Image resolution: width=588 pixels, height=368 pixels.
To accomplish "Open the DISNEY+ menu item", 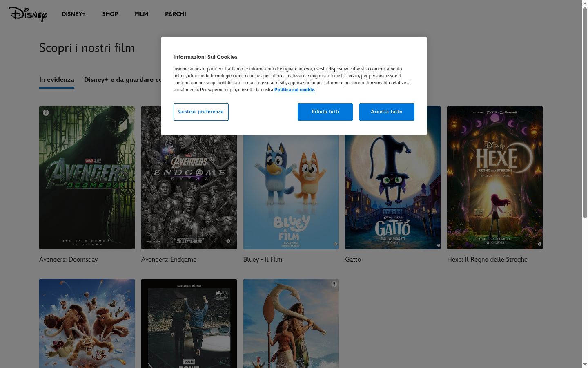I will (x=73, y=14).
